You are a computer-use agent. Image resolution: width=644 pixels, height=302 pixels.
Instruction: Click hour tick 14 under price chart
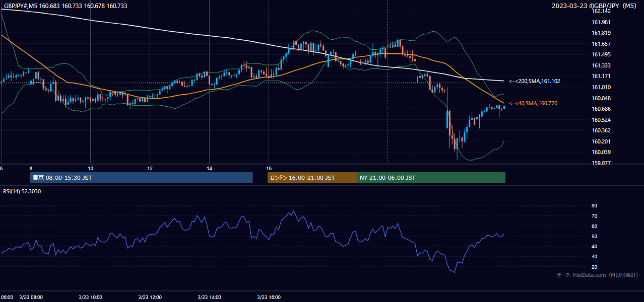click(209, 168)
